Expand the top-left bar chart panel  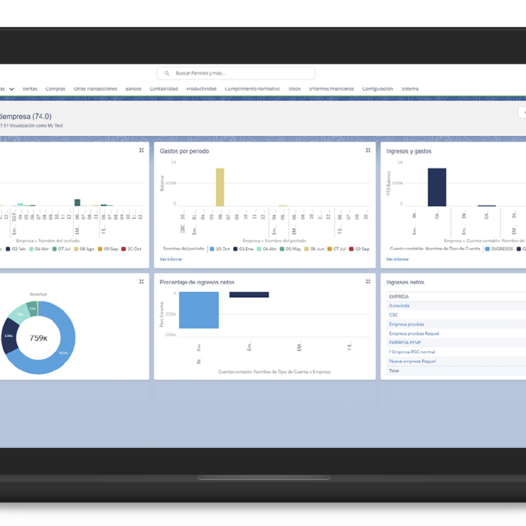click(142, 150)
